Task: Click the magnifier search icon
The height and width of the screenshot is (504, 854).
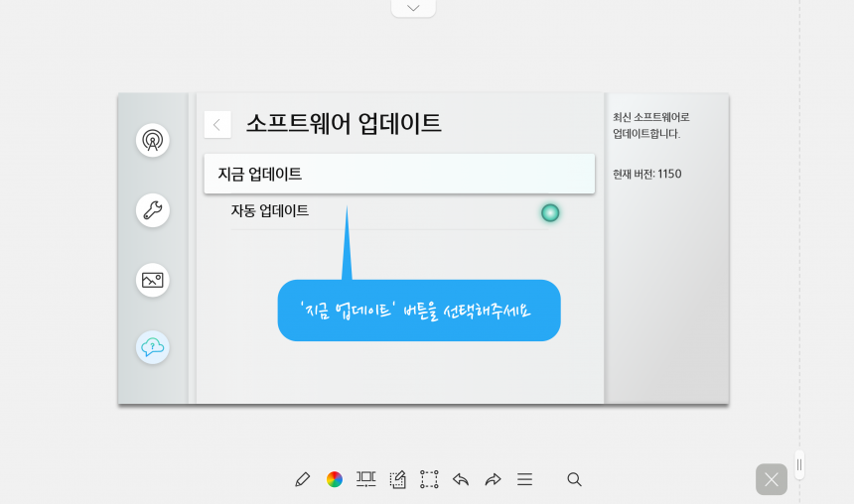Action: 574,479
